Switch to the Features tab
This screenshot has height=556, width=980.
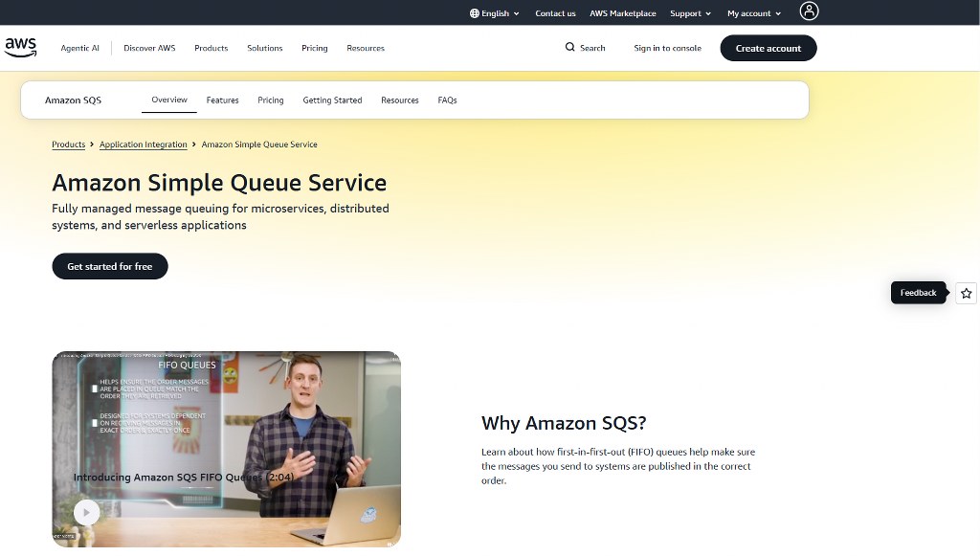point(222,100)
